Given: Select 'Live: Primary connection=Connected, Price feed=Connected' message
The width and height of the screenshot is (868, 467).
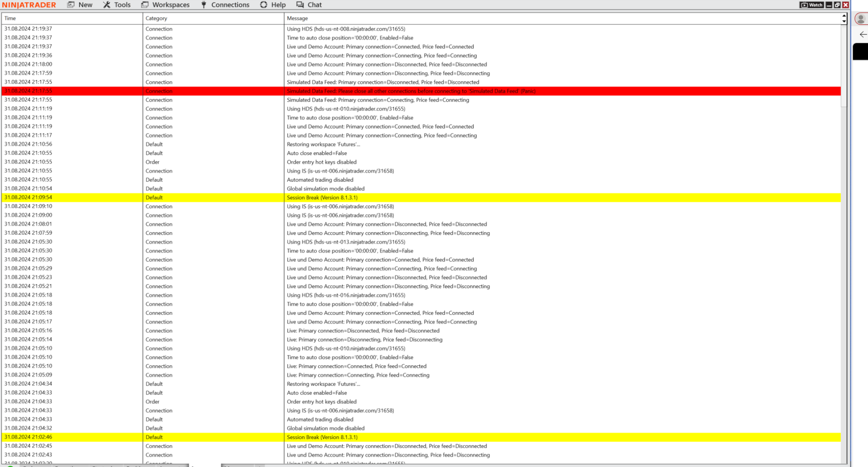Looking at the screenshot, I should (357, 366).
